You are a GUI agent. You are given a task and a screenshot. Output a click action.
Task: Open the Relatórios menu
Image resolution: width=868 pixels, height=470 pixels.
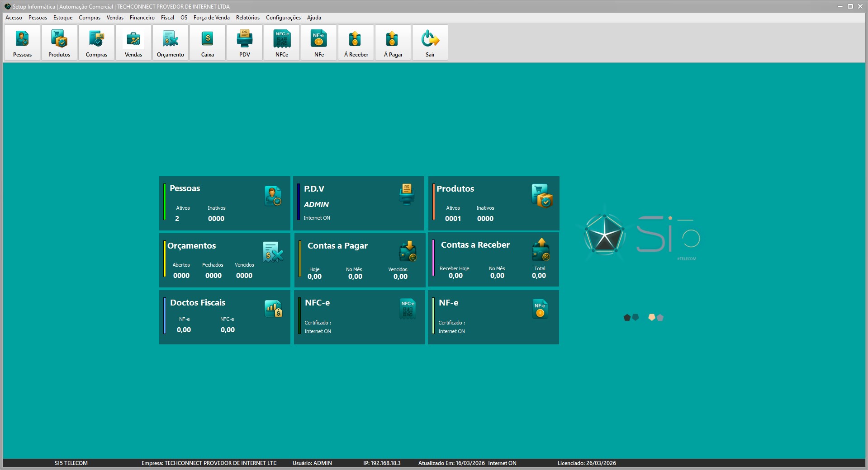(248, 18)
